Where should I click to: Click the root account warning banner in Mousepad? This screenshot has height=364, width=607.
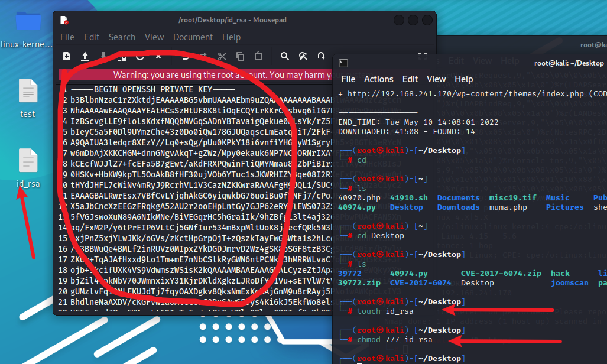pyautogui.click(x=196, y=74)
